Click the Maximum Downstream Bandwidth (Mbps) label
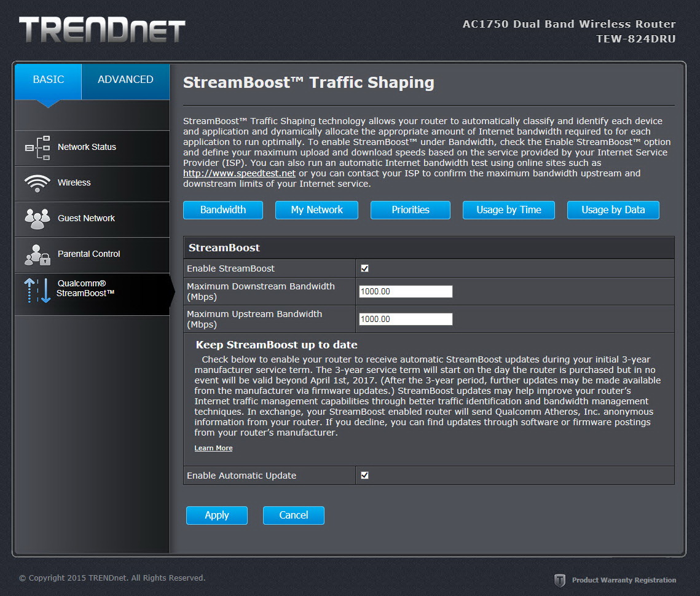700x596 pixels. coord(261,291)
